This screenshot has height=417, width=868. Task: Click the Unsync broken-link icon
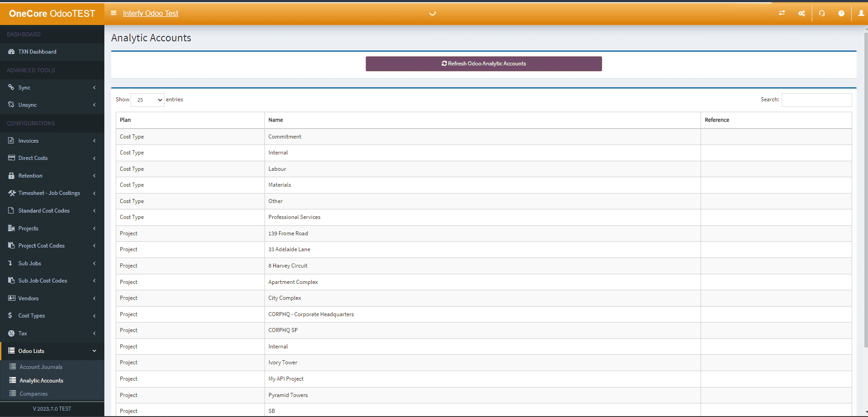click(x=11, y=104)
